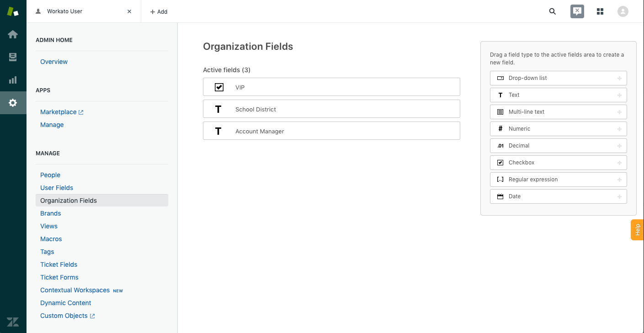Open the People settings page
The width and height of the screenshot is (644, 333).
point(50,175)
